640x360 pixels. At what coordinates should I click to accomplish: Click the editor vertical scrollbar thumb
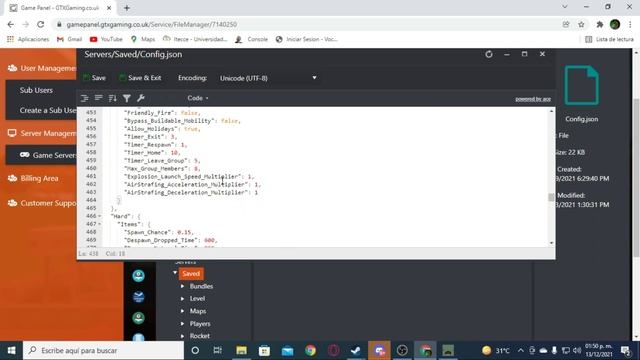point(551,197)
